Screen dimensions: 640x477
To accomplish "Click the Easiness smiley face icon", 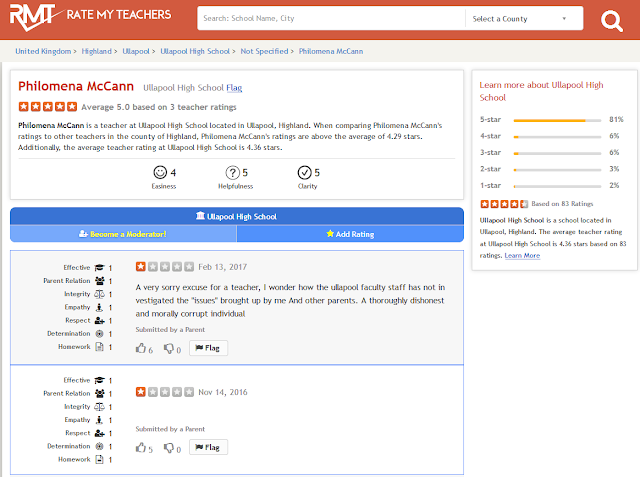I will (x=160, y=172).
